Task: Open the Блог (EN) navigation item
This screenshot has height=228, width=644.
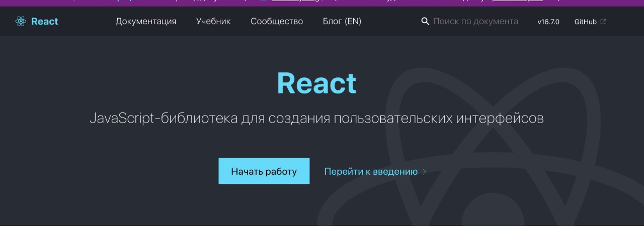Action: click(x=342, y=22)
